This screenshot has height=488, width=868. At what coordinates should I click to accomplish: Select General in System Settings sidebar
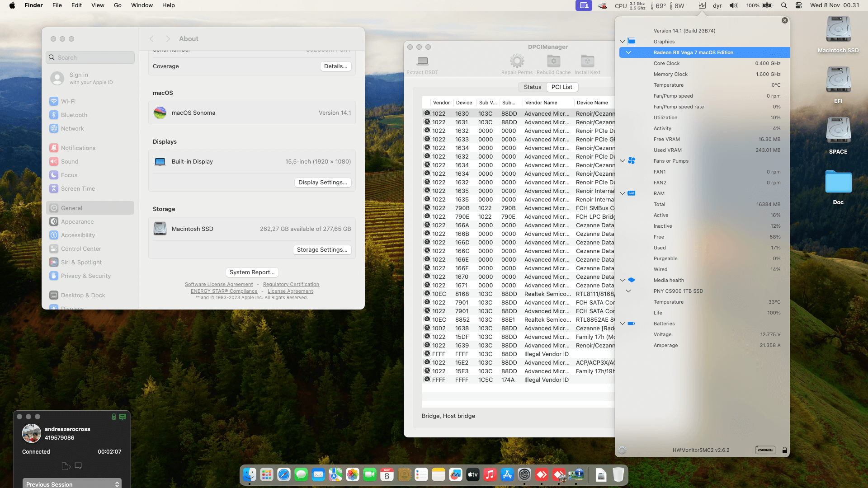(90, 208)
